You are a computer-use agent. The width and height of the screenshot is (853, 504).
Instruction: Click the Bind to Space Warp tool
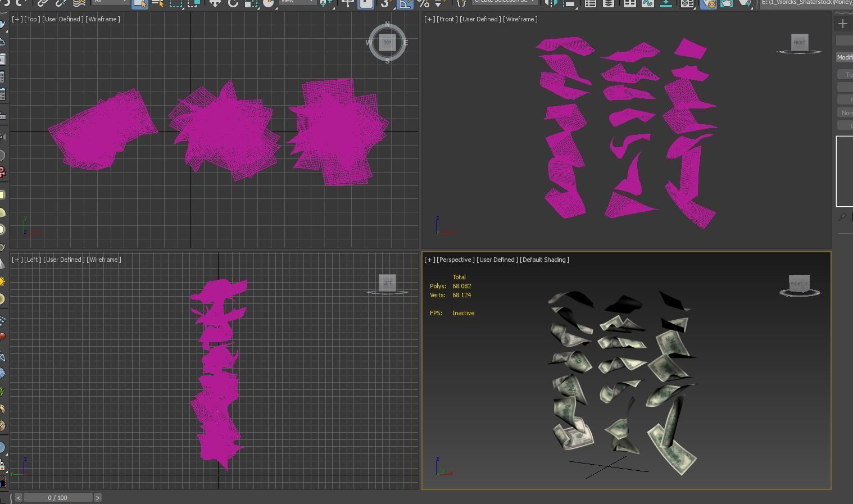(x=79, y=2)
